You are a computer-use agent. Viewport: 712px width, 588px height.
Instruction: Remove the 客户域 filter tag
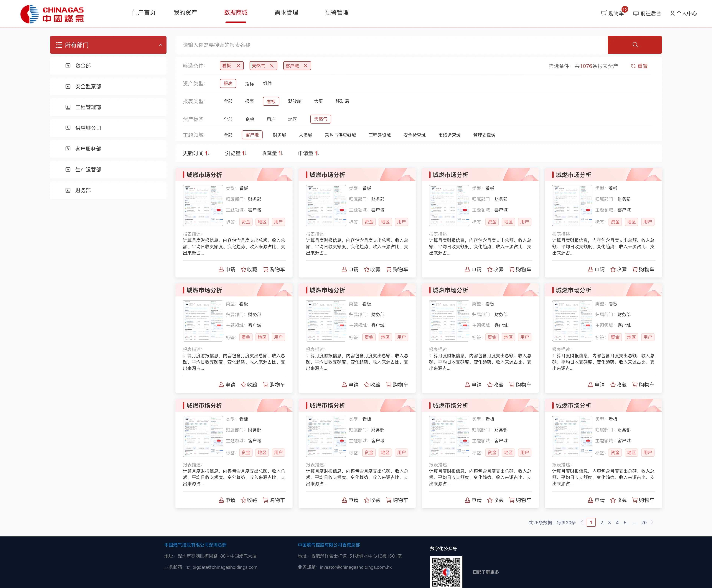pos(305,66)
